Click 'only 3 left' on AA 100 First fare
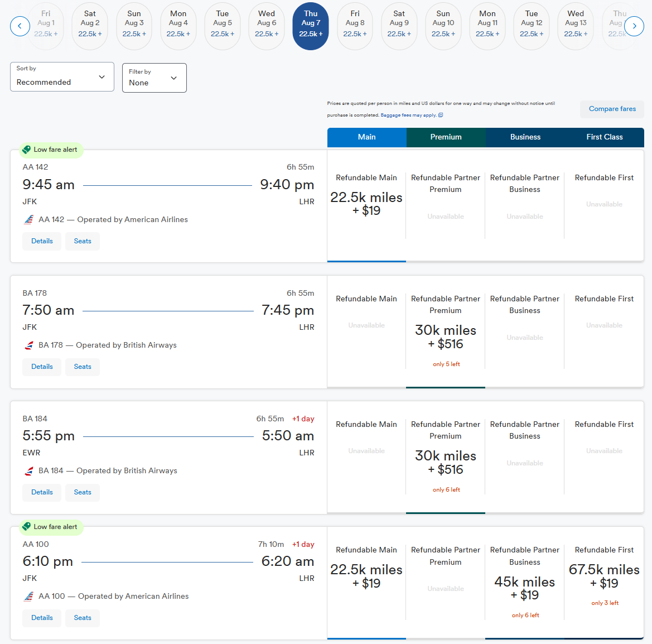Screen dimensions: 652x644 [x=605, y=603]
